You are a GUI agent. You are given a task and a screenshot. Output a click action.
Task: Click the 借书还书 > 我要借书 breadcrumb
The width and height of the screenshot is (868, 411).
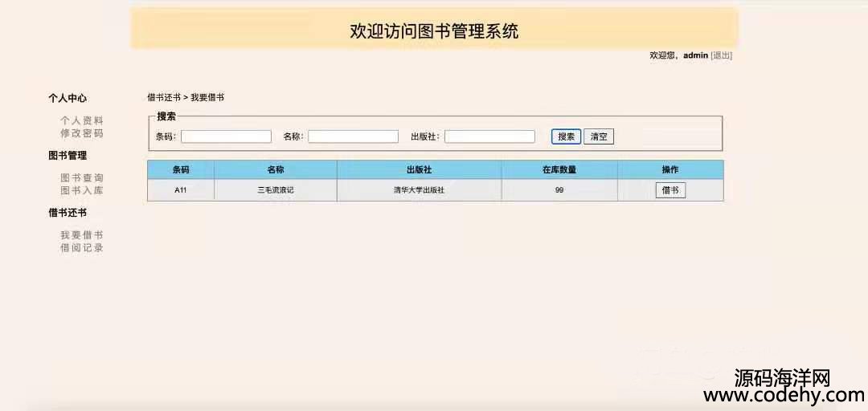tap(186, 98)
